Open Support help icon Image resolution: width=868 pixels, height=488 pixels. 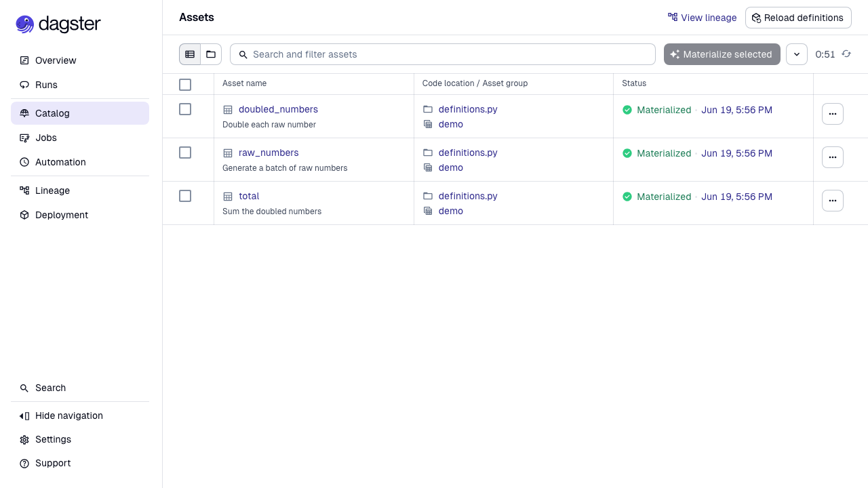click(x=24, y=463)
